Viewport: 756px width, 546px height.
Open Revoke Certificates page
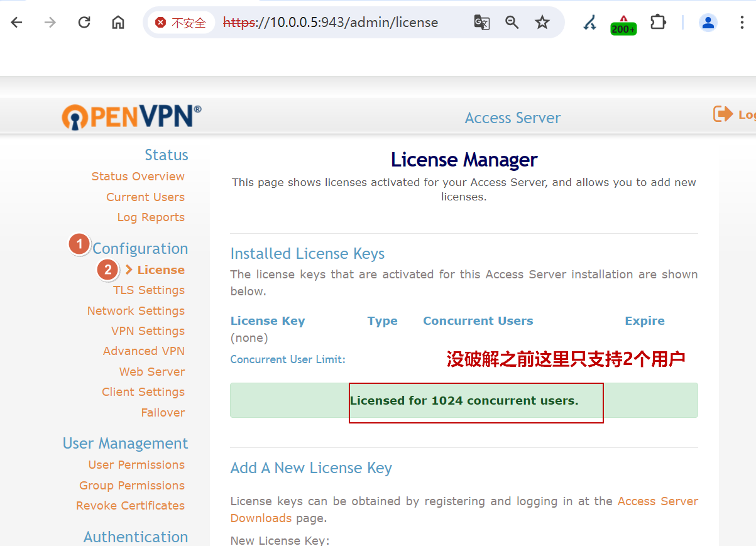(x=130, y=505)
